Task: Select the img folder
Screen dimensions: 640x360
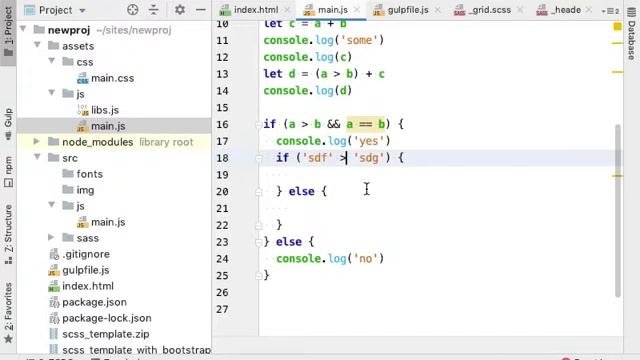Action: pos(78,190)
